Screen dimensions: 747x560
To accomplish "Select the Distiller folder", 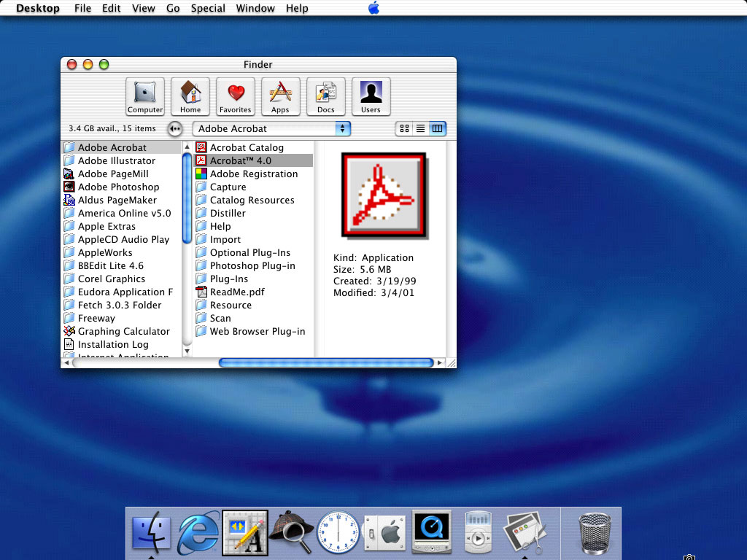I will 253,214.
